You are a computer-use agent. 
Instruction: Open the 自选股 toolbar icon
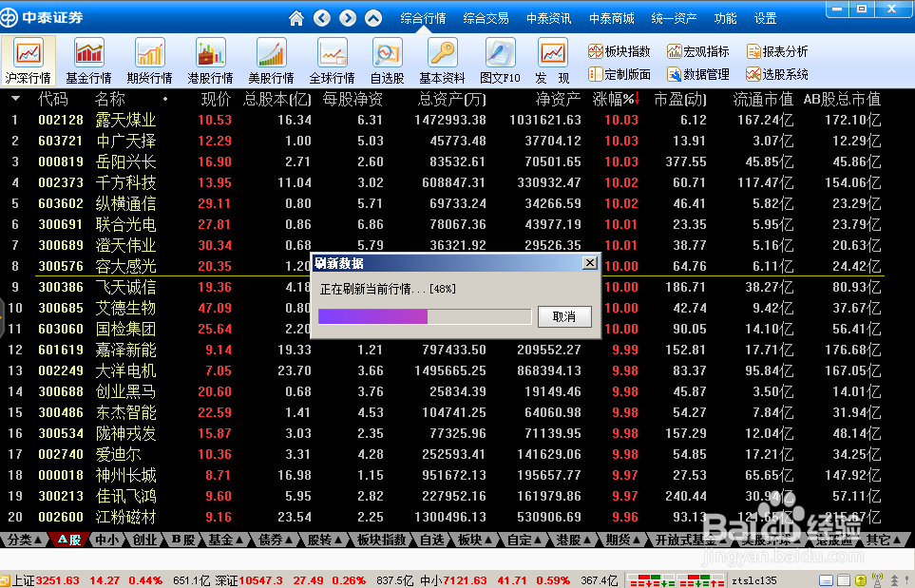(388, 61)
